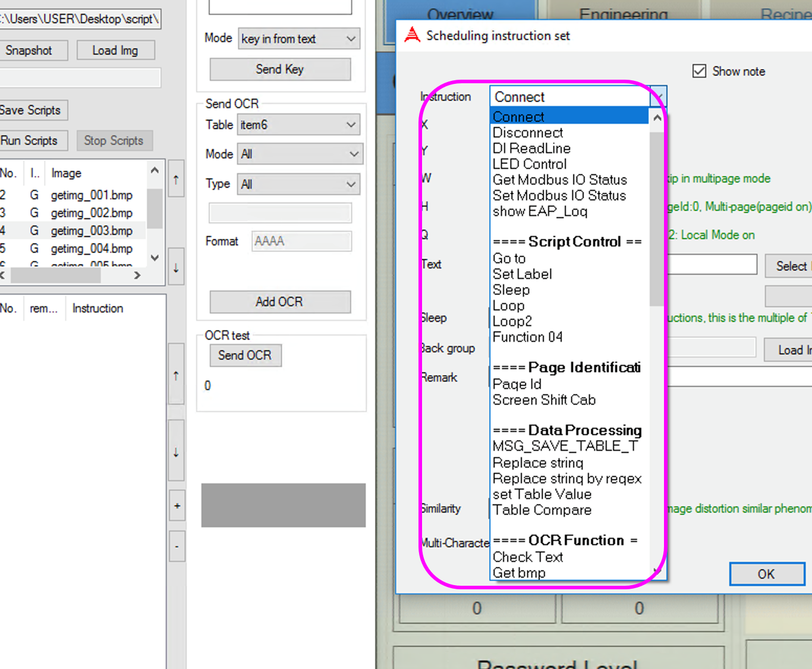812x669 pixels.
Task: Select getimg_002.bmp row in image list
Action: click(91, 213)
